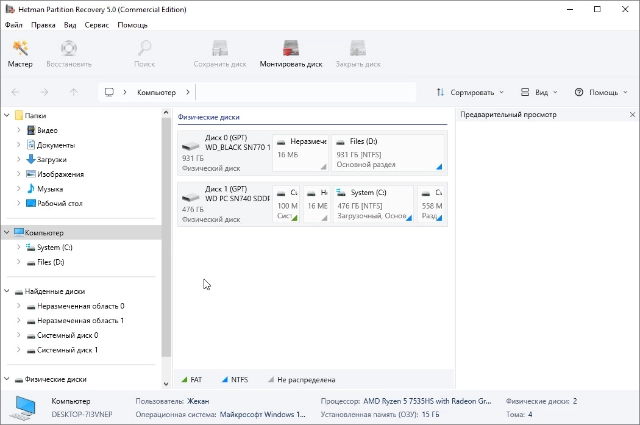The image size is (640, 425).
Task: Collapse the Найденные диски section
Action: pyautogui.click(x=7, y=291)
